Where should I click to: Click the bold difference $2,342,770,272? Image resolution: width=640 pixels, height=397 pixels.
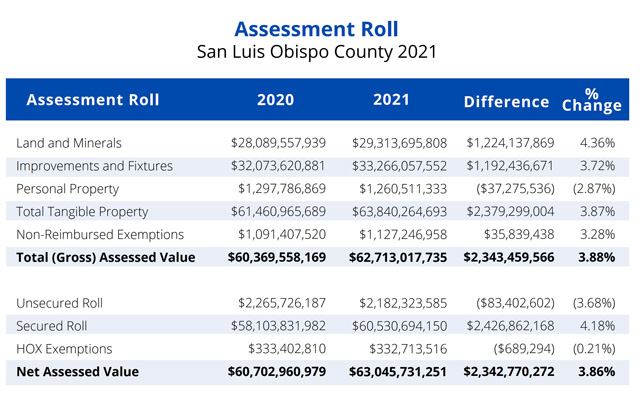pyautogui.click(x=509, y=371)
